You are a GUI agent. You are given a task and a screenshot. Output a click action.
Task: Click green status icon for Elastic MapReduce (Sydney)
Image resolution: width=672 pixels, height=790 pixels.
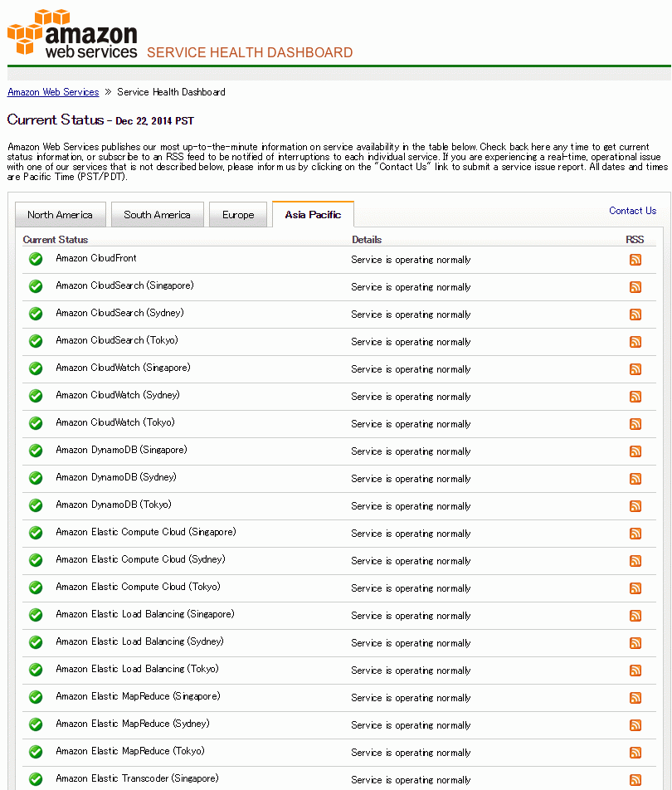(36, 724)
